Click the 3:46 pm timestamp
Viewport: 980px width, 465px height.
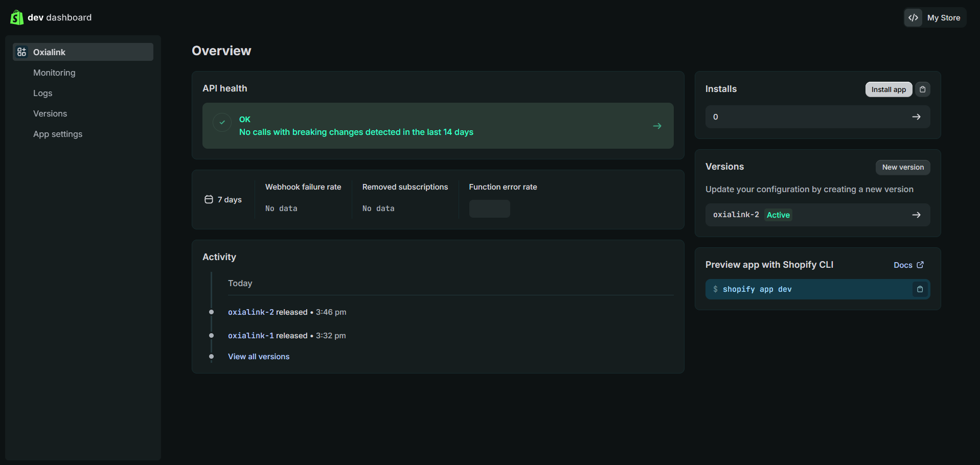point(331,312)
